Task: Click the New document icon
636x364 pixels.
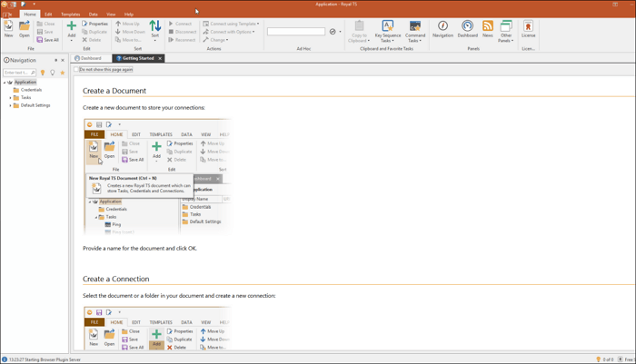Action: pyautogui.click(x=8, y=29)
